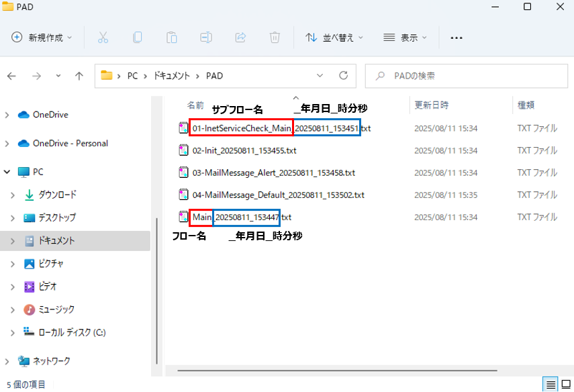Viewport: 574px width, 392px height.
Task: Sort by 更新日時 column header
Action: (x=431, y=105)
